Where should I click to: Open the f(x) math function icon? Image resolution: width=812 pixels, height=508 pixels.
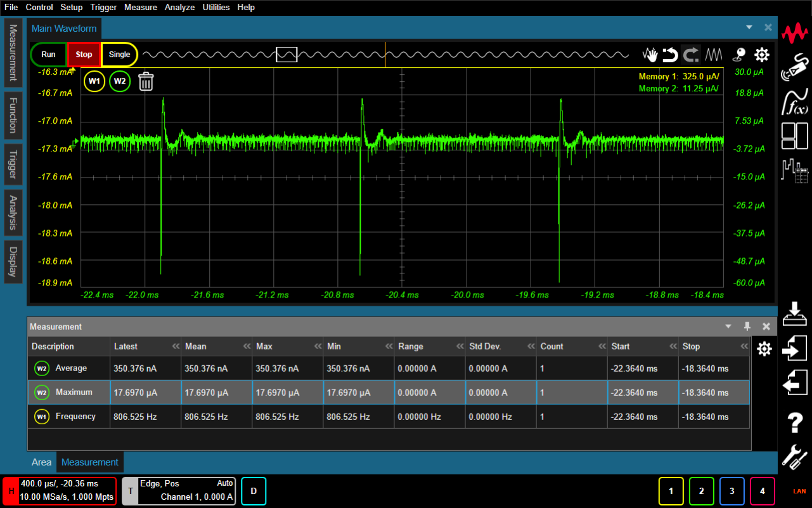point(795,101)
